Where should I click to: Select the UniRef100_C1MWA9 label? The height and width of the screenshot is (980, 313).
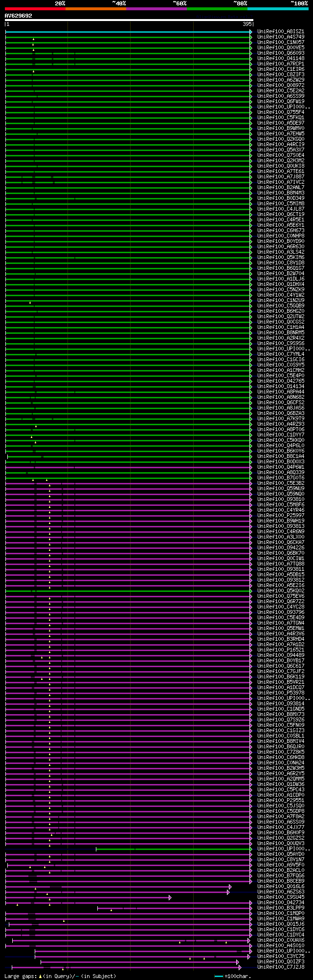[x=281, y=919]
